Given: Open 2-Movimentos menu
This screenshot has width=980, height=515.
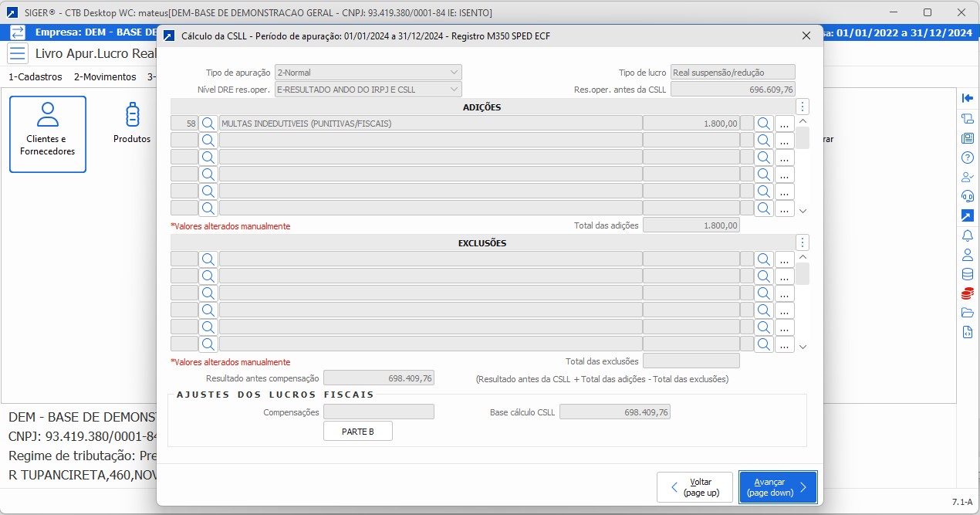Looking at the screenshot, I should click(x=105, y=77).
